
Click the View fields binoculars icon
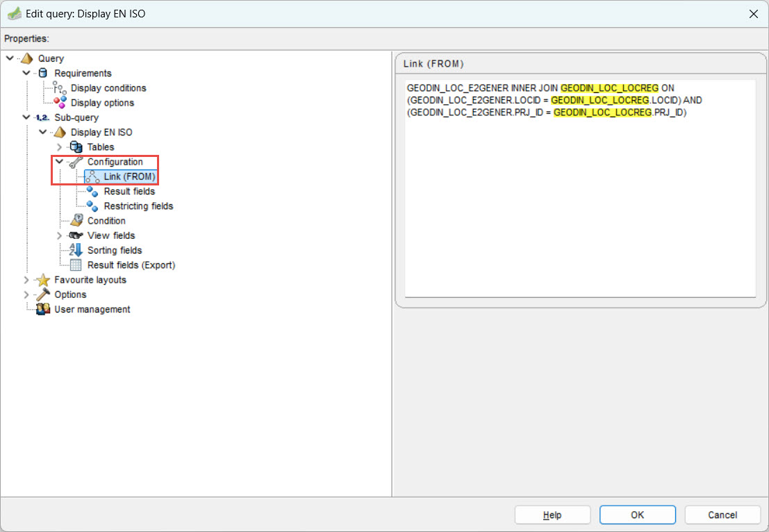click(76, 235)
